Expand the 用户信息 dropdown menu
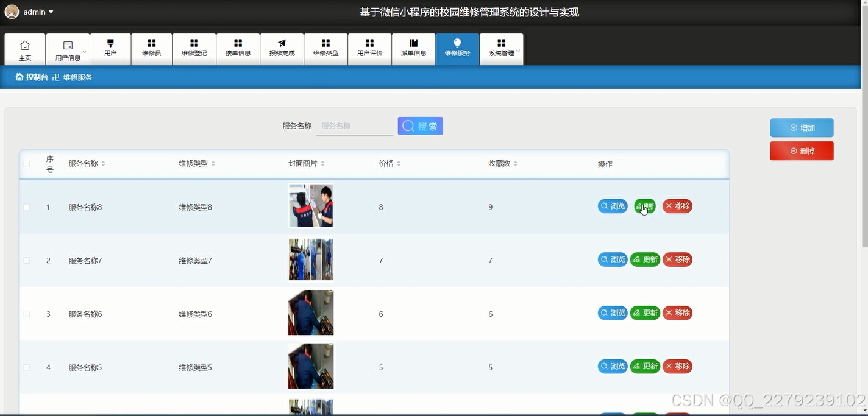This screenshot has width=868, height=416. coord(68,49)
